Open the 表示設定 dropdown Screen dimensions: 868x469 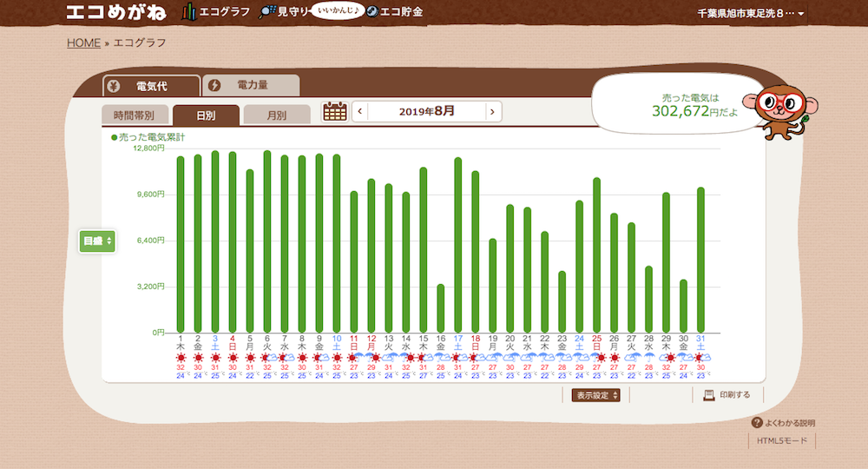[595, 395]
